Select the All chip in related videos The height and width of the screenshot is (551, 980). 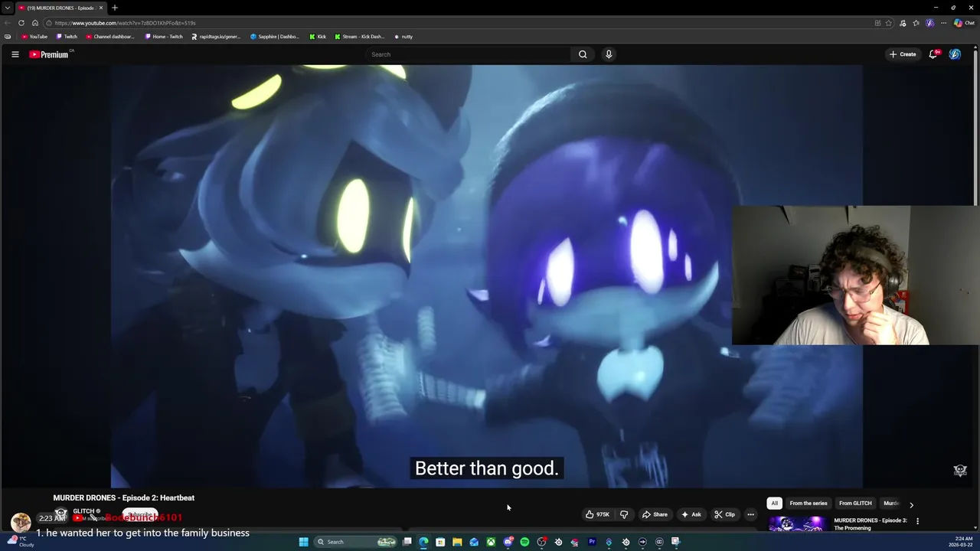[775, 504]
